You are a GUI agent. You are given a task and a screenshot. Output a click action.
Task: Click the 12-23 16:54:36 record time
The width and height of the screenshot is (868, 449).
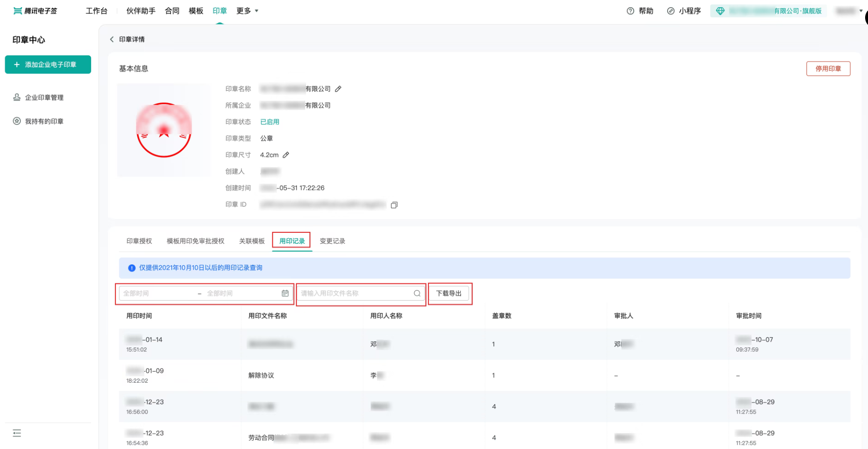coord(145,438)
